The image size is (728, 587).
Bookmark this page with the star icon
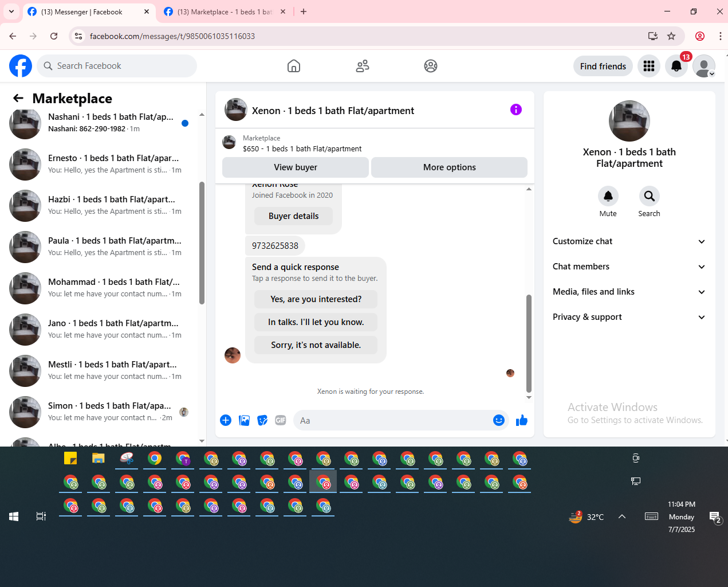671,36
